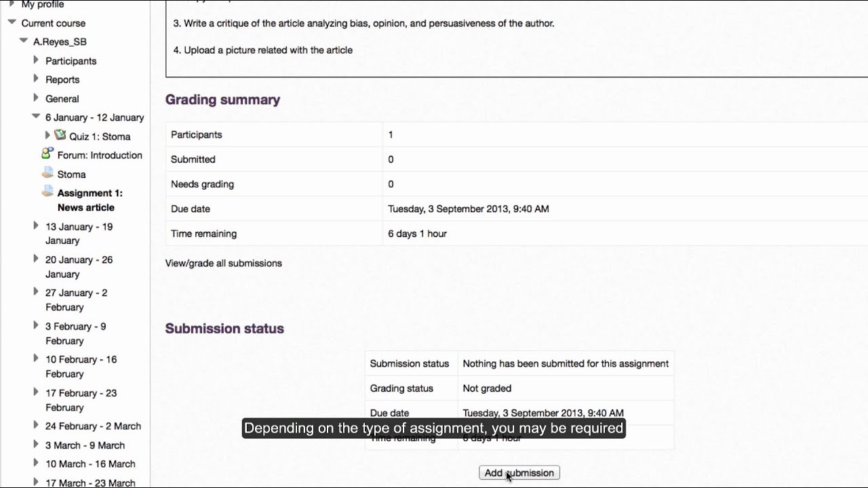Go to 17 February - 23 February week

tap(81, 400)
